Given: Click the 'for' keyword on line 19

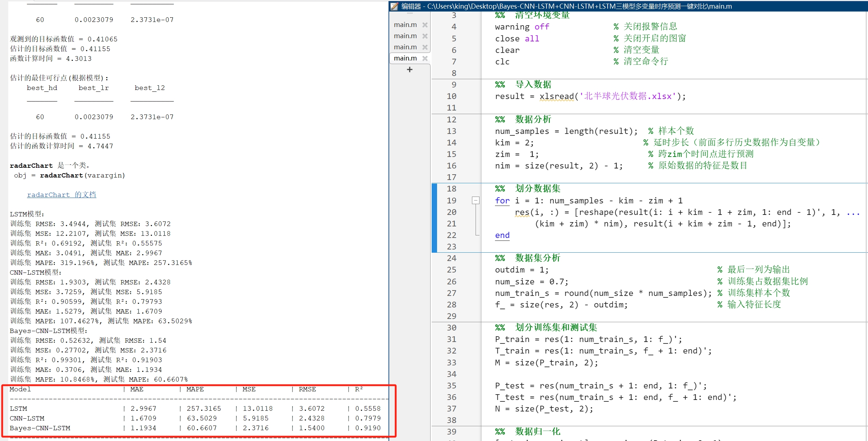Looking at the screenshot, I should (502, 201).
